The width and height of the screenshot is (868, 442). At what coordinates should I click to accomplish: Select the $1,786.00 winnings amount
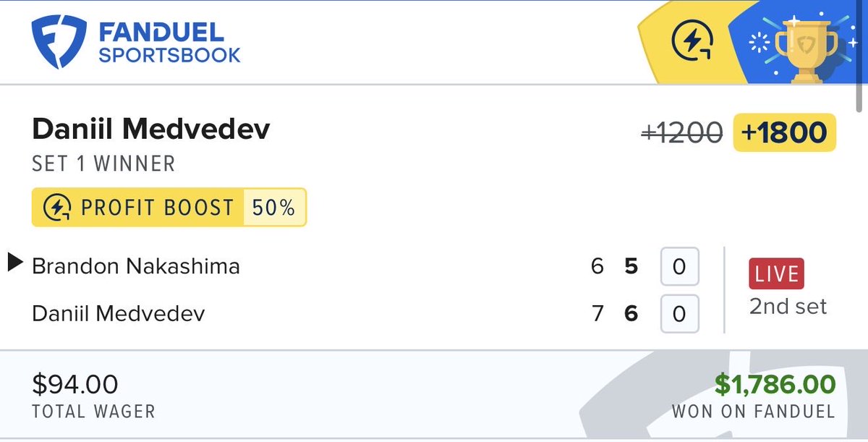pos(775,384)
